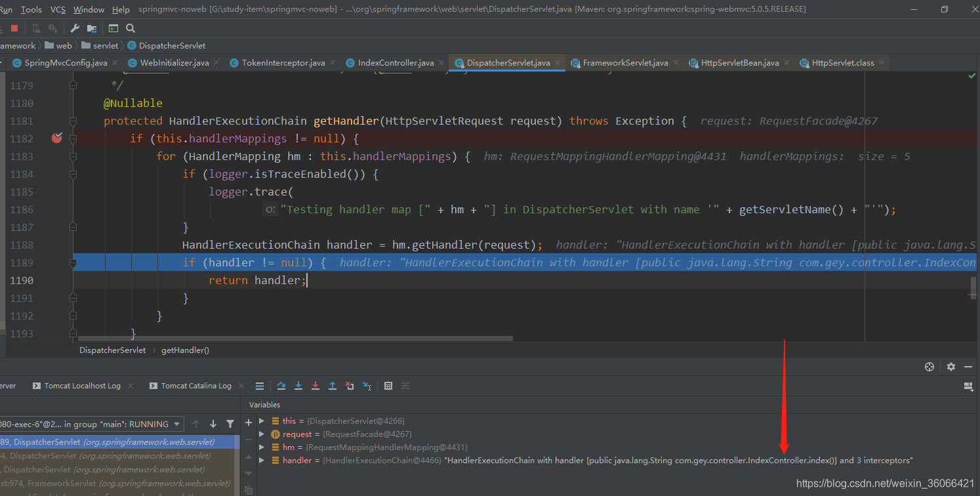Switch to WebInitializer.java tab
Viewport: 980px width, 496px height.
174,63
